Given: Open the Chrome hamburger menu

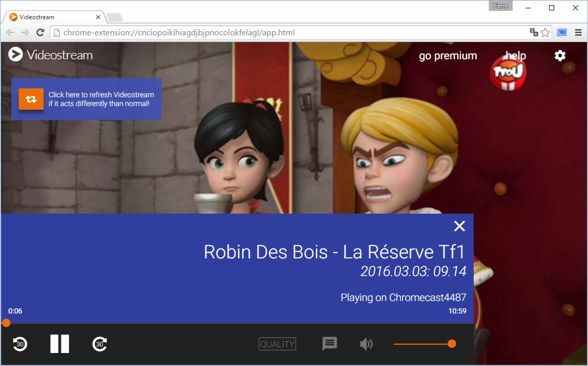Looking at the screenshot, I should pos(578,33).
